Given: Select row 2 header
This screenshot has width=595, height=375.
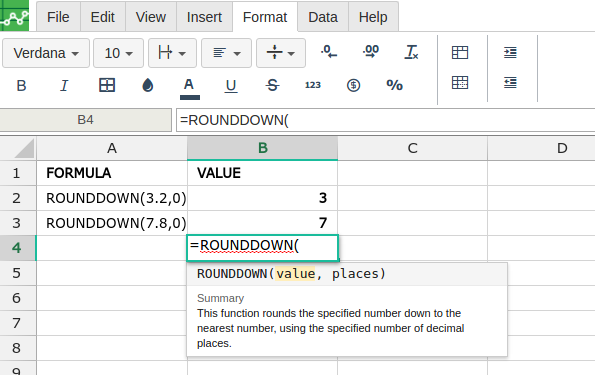Looking at the screenshot, I should [18, 198].
